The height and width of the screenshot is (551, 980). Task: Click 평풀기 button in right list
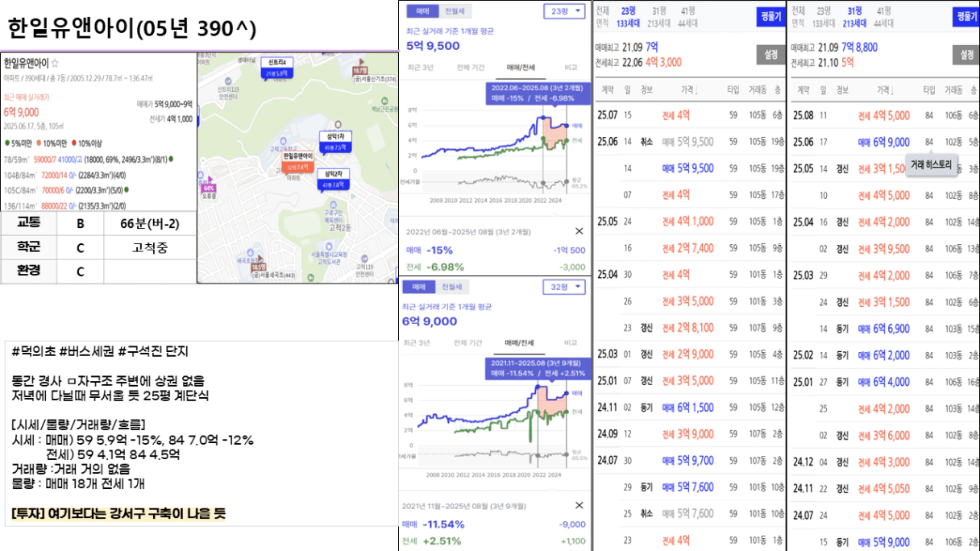[x=965, y=16]
